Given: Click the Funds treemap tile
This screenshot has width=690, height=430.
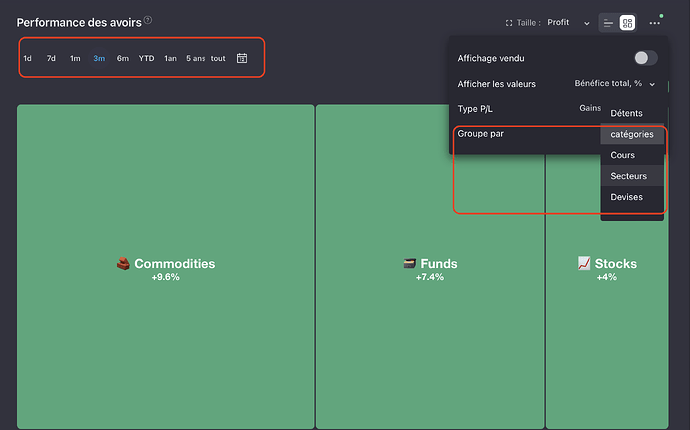Looking at the screenshot, I should [430, 266].
